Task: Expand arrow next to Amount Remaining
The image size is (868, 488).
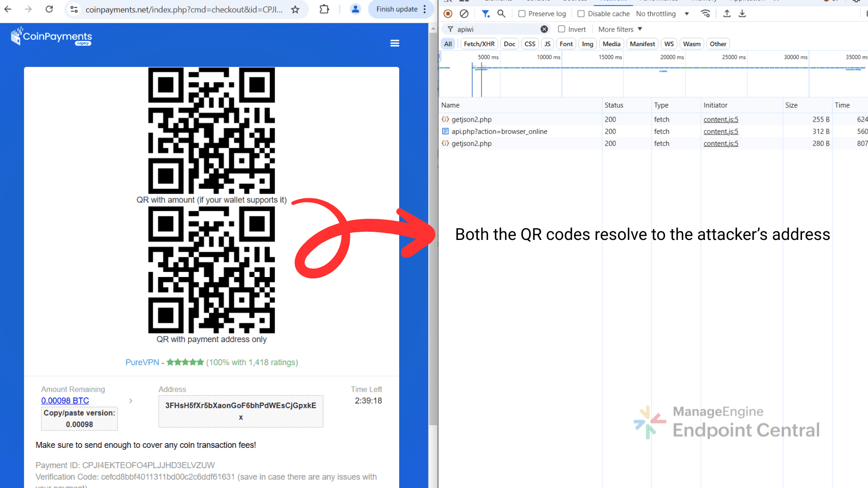Action: tap(131, 401)
